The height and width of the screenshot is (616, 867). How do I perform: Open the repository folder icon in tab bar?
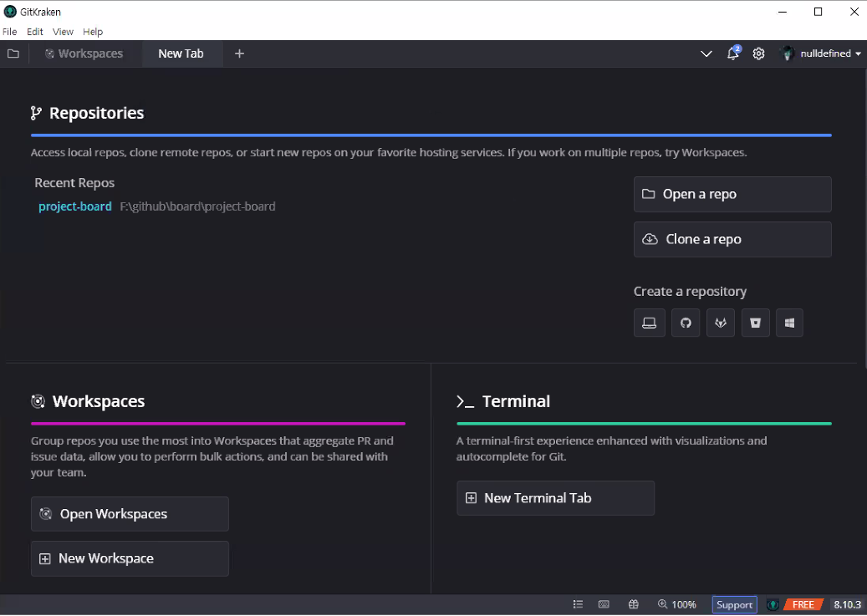tap(13, 53)
